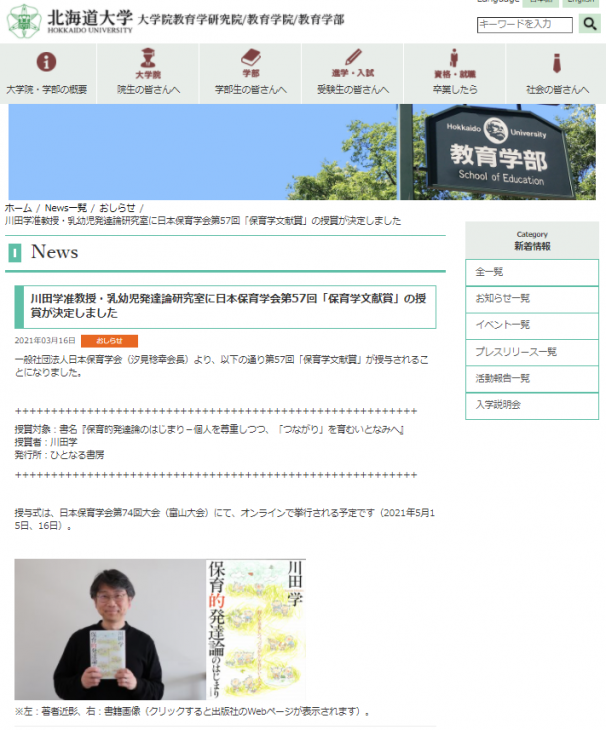This screenshot has height=730, width=606.
Task: Click the 大学院教育学研究院/教育学院/教育学部 header text
Action: (x=241, y=20)
